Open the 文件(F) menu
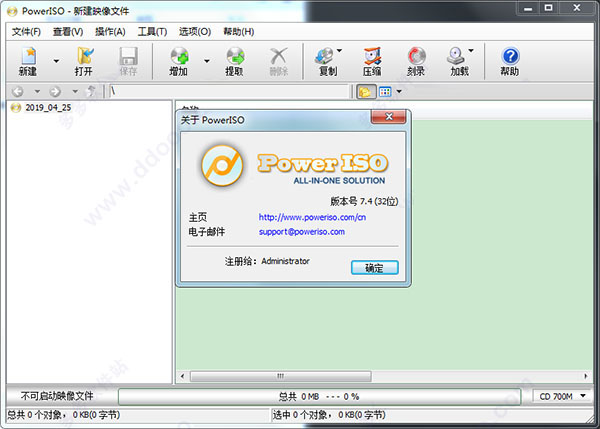Image resolution: width=600 pixels, height=429 pixels. pos(26,32)
